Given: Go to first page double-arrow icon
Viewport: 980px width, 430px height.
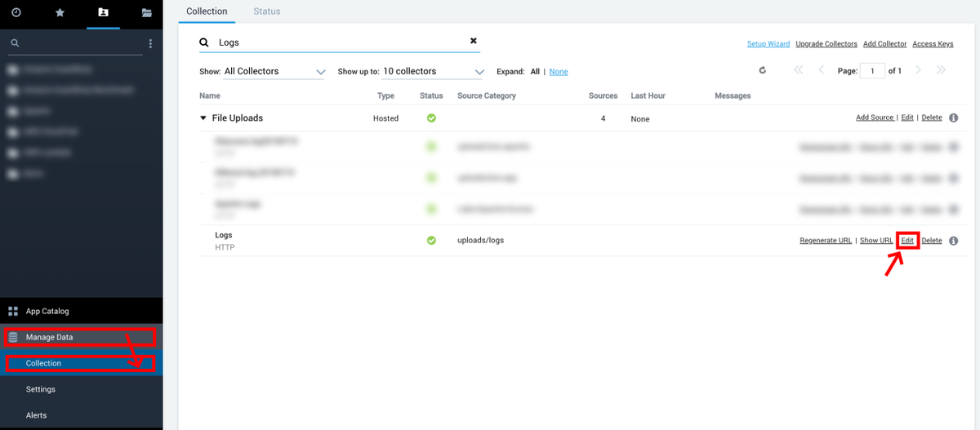Looking at the screenshot, I should click(x=799, y=70).
